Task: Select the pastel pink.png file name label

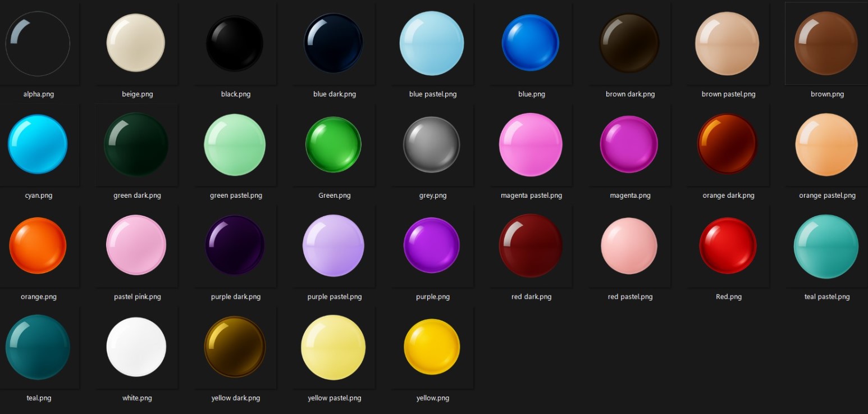Action: [137, 297]
